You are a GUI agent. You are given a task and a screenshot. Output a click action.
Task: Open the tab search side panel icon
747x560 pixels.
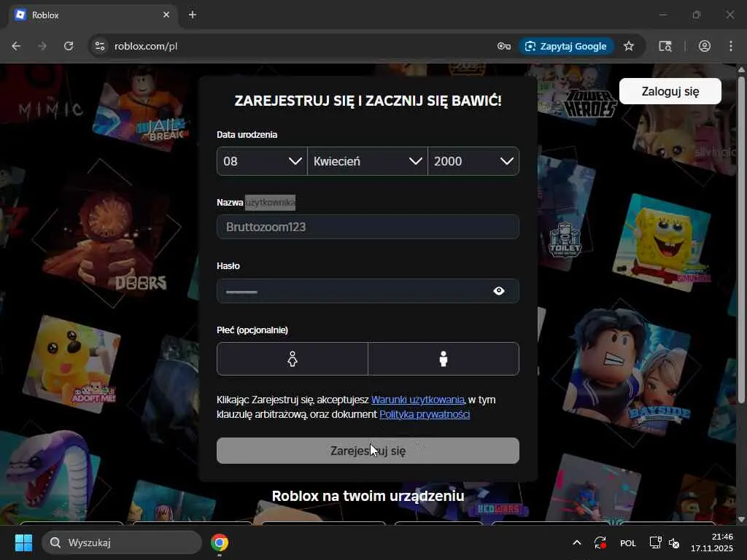tap(665, 46)
